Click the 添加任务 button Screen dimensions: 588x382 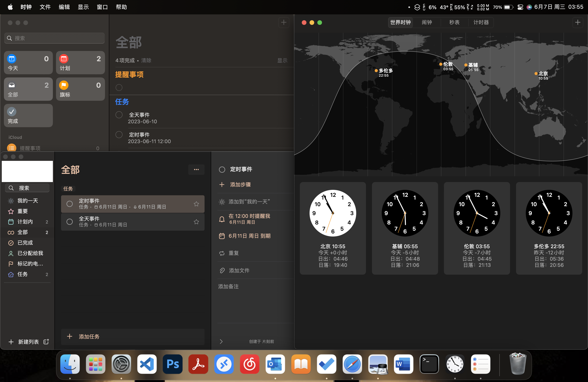click(89, 336)
